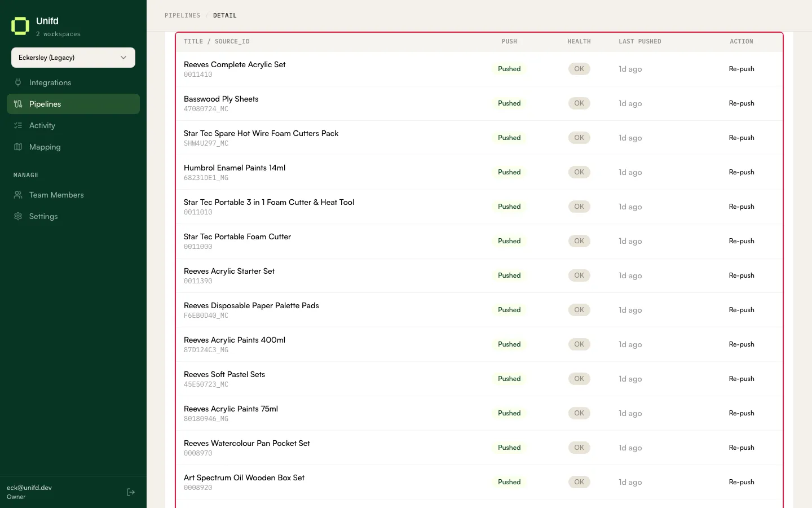Click title Star Tec Portable Foam Cutter
This screenshot has width=812, height=508.
pyautogui.click(x=237, y=237)
